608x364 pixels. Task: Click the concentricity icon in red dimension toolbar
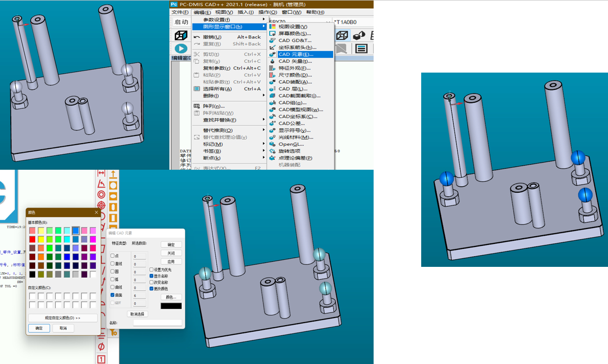pos(101,194)
